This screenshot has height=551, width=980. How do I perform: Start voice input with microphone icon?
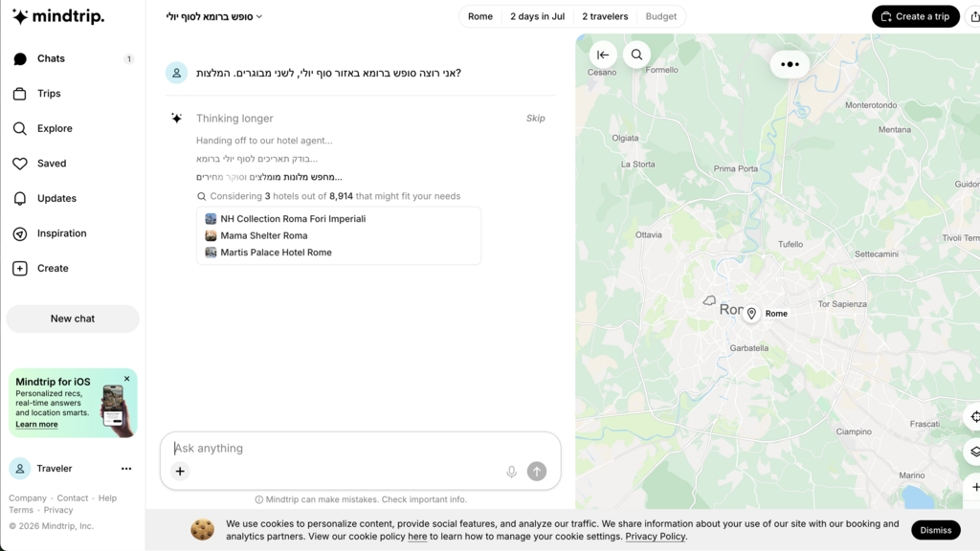511,472
